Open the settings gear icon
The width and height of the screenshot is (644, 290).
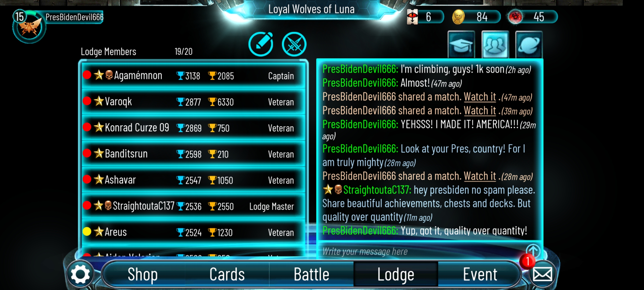pyautogui.click(x=80, y=274)
